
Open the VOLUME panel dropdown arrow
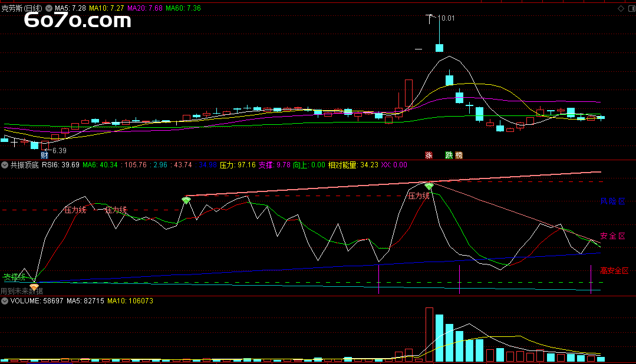point(5,300)
